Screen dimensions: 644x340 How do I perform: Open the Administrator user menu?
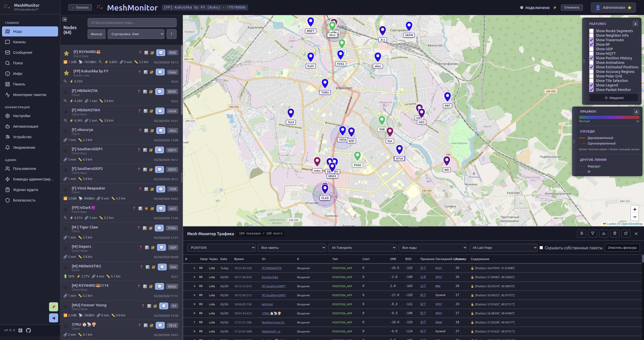(x=613, y=8)
